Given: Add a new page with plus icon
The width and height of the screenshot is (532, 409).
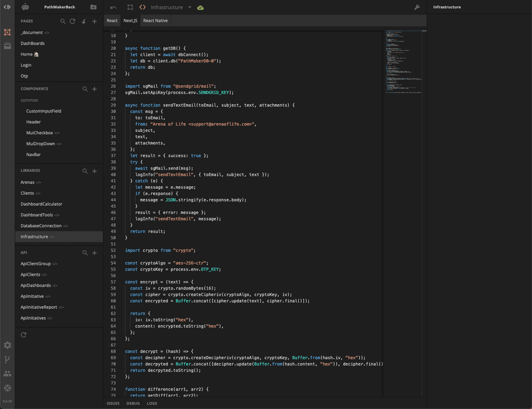Looking at the screenshot, I should coord(95,21).
